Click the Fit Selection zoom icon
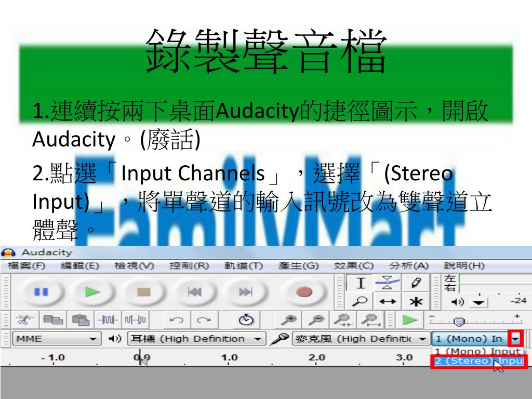532x399 pixels. pyautogui.click(x=343, y=320)
